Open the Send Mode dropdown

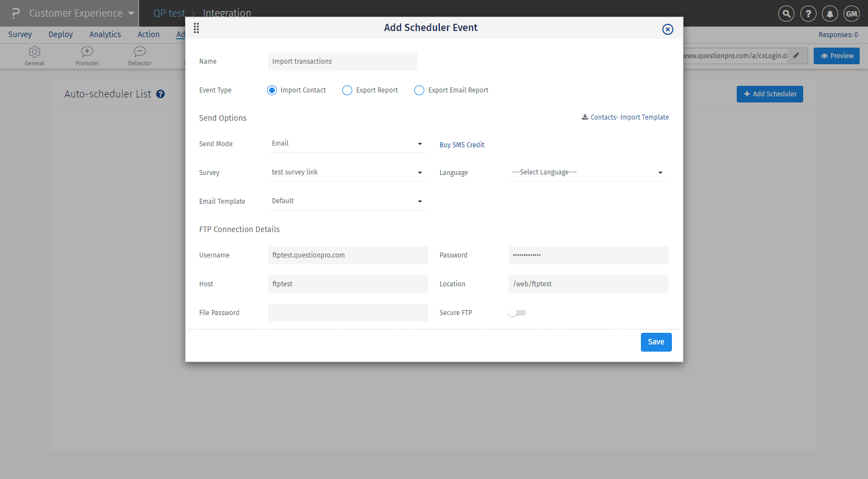419,143
